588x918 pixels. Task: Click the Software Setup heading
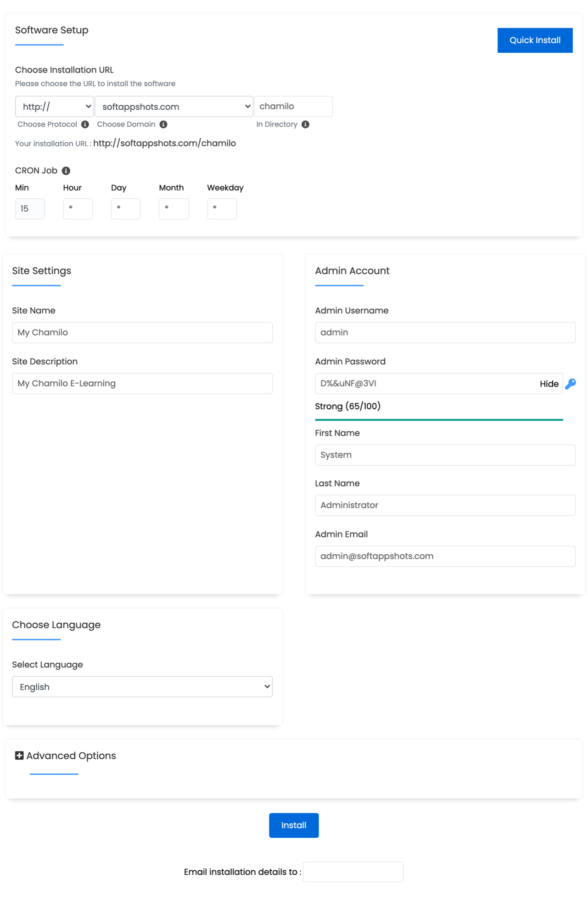52,30
